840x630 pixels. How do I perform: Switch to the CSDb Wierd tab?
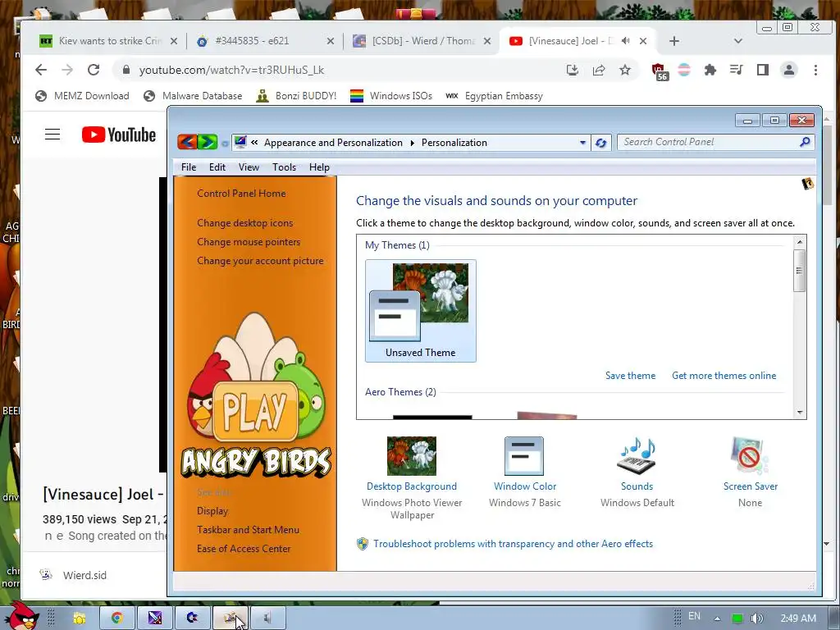422,41
